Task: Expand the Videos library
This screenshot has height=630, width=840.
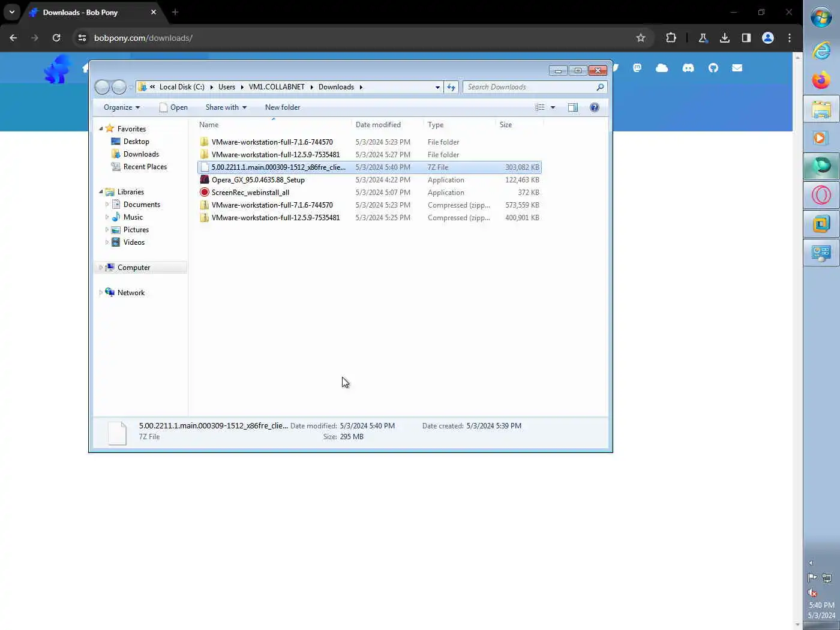Action: (107, 242)
